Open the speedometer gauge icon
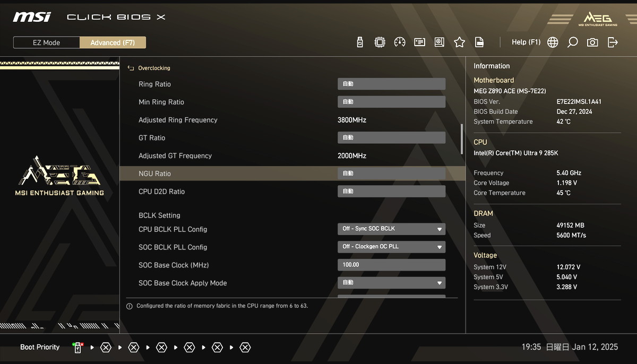This screenshot has width=637, height=364. point(400,42)
